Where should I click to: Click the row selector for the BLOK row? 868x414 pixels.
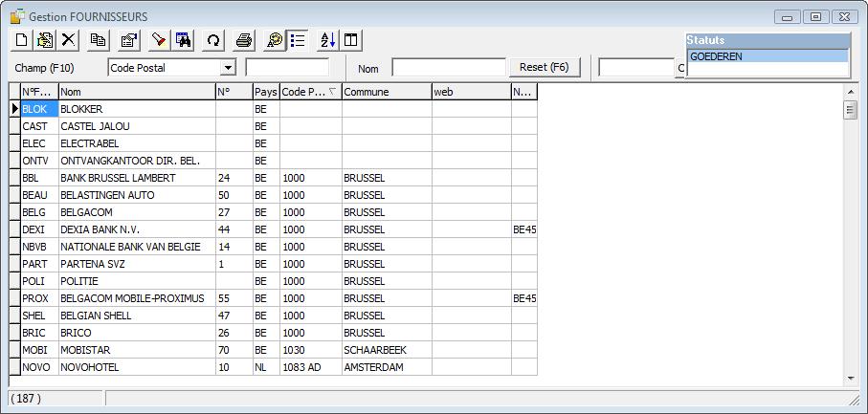pos(15,109)
